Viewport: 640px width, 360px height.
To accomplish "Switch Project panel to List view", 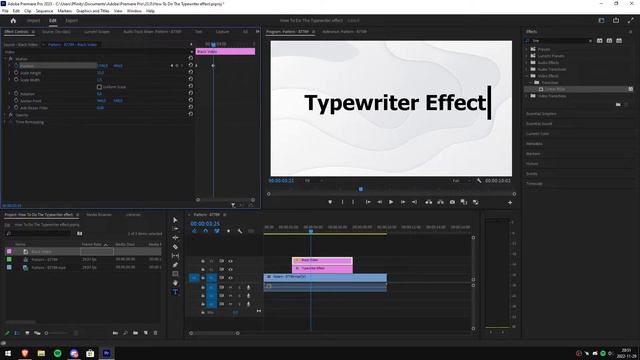I will click(x=17, y=333).
